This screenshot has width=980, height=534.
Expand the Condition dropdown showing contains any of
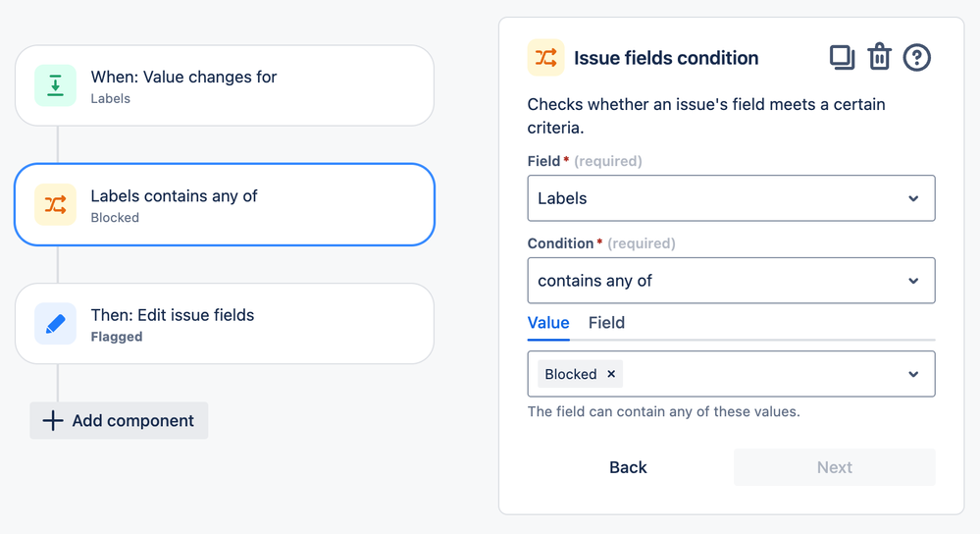click(731, 281)
